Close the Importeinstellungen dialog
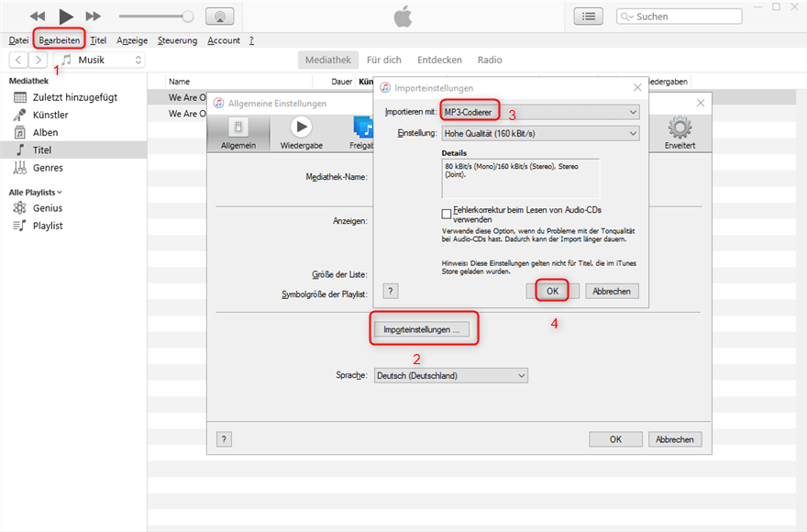The image size is (807, 532). click(637, 87)
